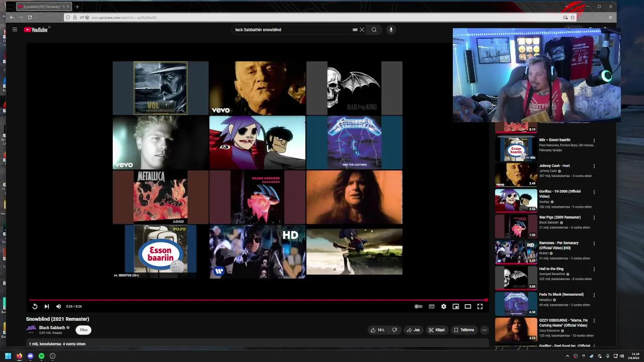Open the Black Sabbath channel avatar
Image resolution: width=644 pixels, height=362 pixels.
[31, 330]
